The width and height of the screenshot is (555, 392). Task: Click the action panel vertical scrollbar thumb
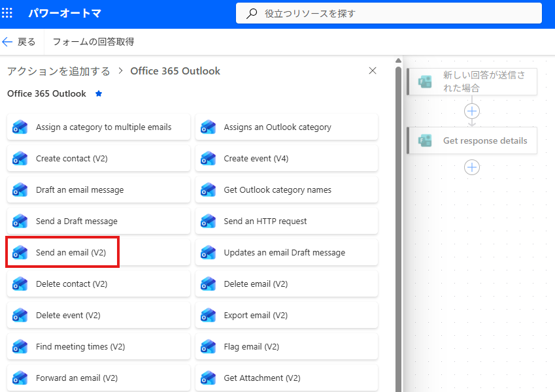[x=398, y=229]
